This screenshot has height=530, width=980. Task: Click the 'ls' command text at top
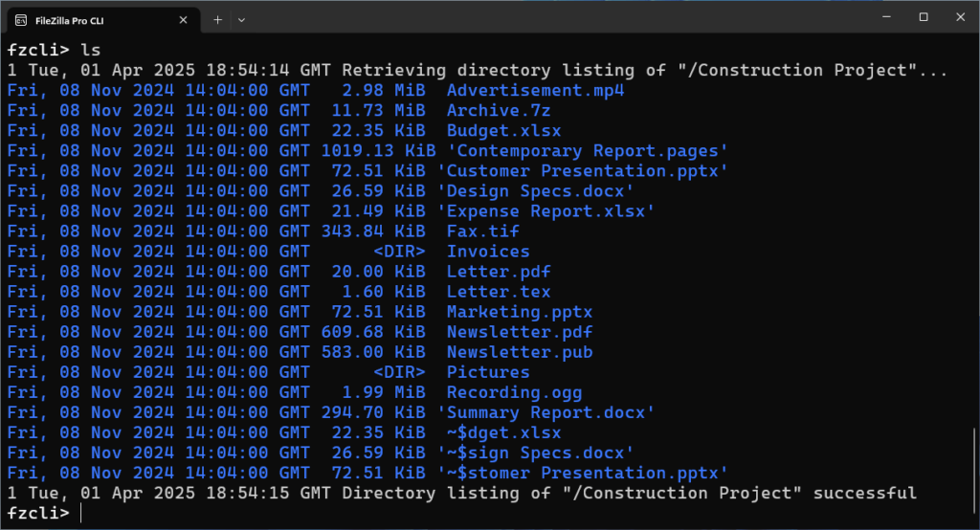coord(91,50)
